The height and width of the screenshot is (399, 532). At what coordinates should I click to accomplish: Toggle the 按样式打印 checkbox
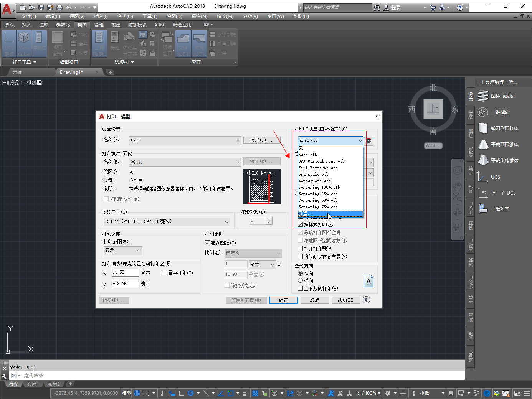tap(301, 224)
